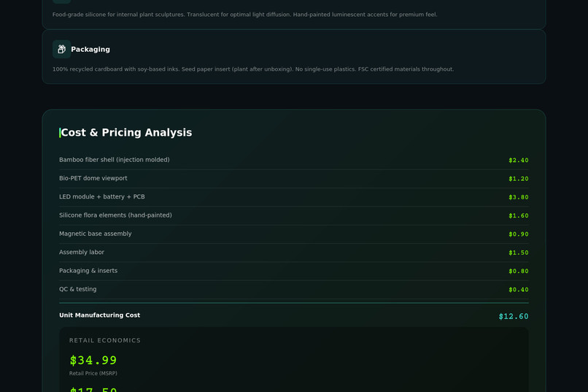Select the $1.20 dome viewport cost
588x392 pixels.
(x=518, y=179)
